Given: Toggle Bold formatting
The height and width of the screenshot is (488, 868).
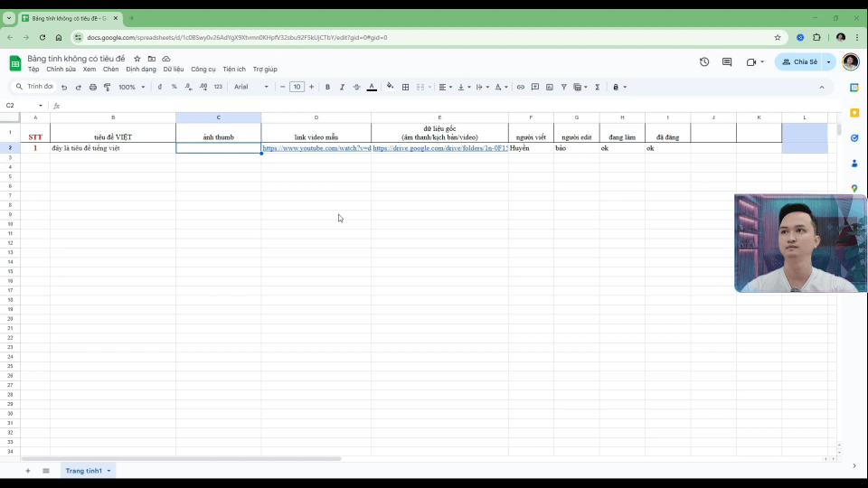Looking at the screenshot, I should coord(327,88).
